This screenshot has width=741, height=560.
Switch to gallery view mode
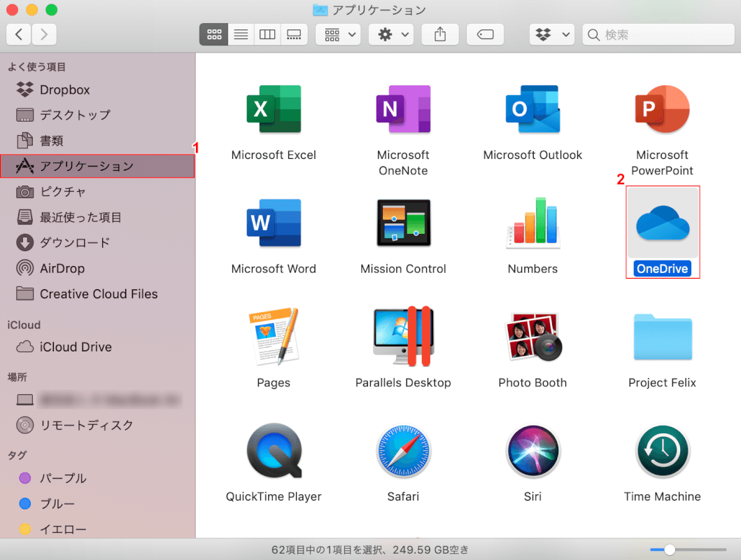pos(294,34)
